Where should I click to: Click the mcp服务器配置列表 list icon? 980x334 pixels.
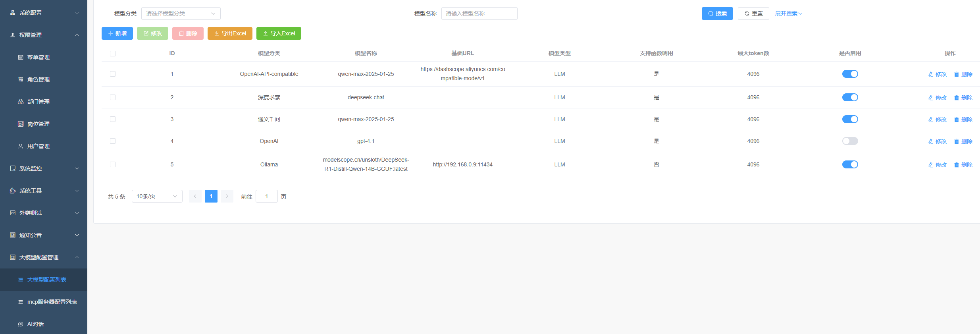21,302
